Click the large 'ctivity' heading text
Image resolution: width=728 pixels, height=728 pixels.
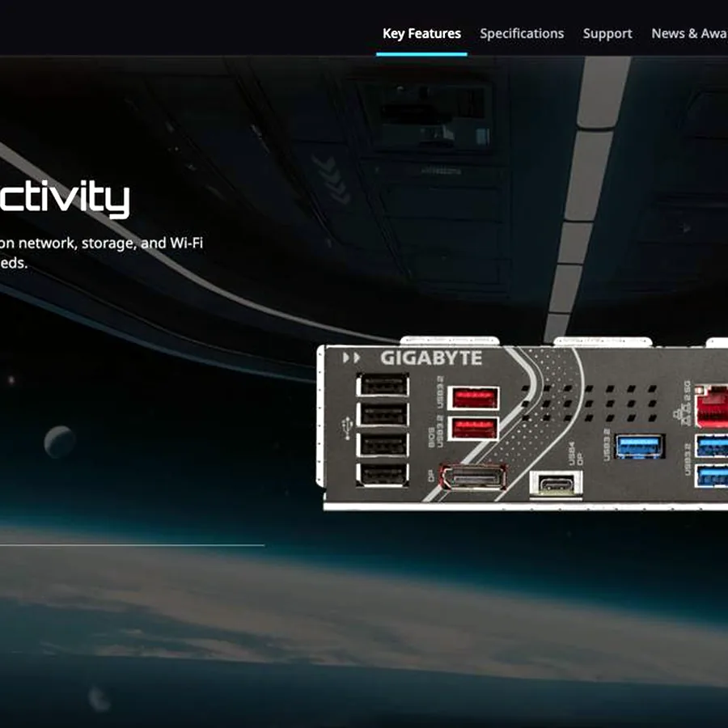(x=64, y=198)
